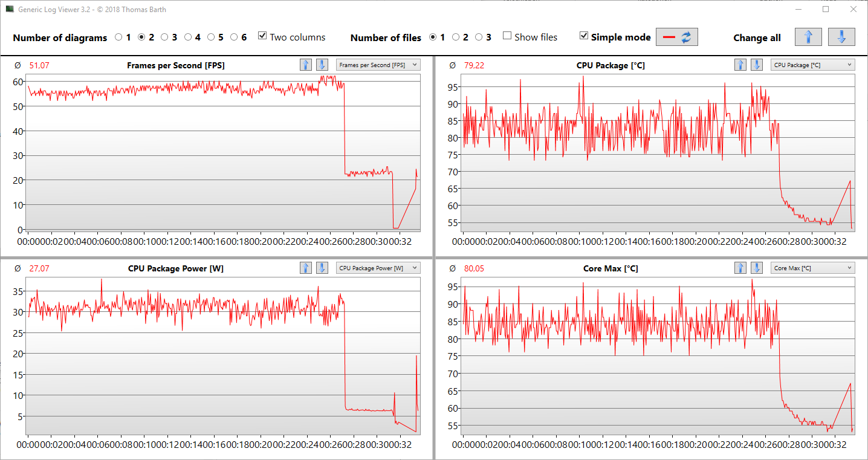Viewport: 868px width, 460px height.
Task: Open Frames per Second [FPS] dropdown
Action: point(378,65)
